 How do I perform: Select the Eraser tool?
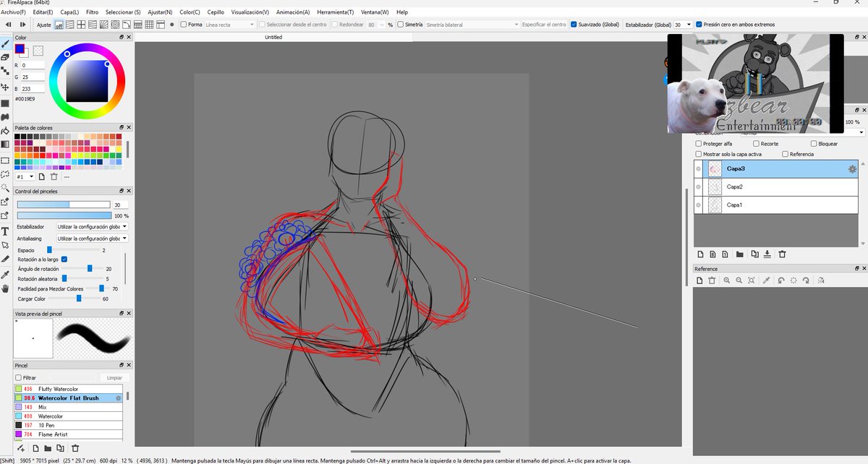(x=5, y=57)
